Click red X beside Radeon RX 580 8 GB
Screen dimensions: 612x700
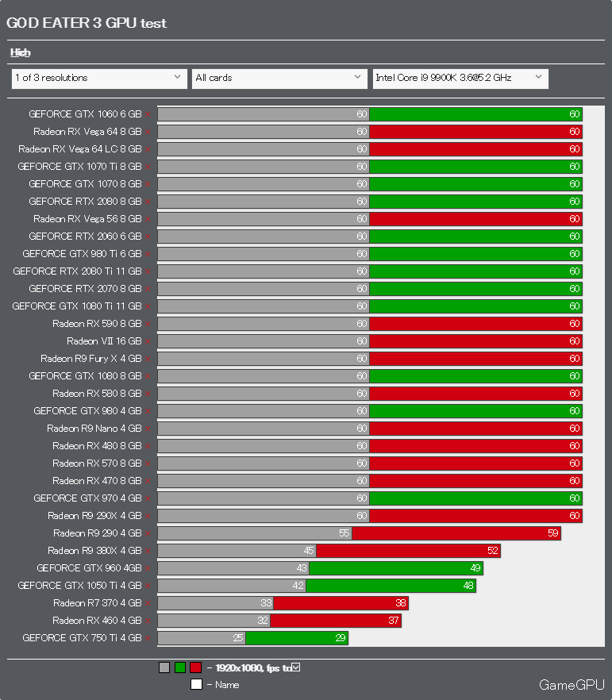[148, 394]
